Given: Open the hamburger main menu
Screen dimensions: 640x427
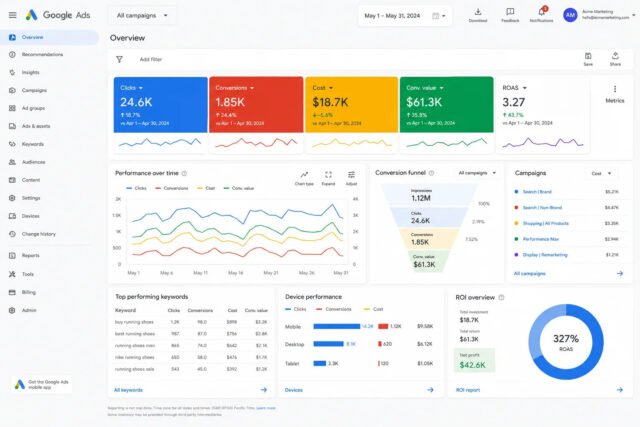Looking at the screenshot, I should click(x=13, y=15).
